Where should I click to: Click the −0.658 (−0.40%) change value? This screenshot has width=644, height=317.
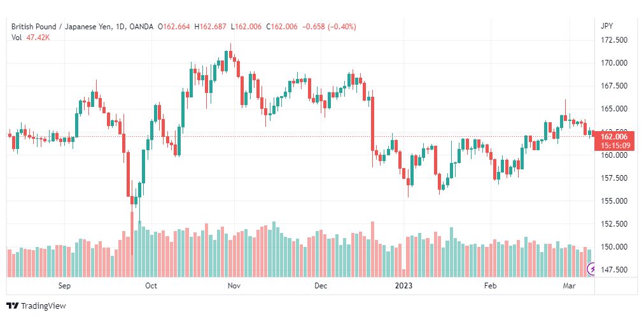[329, 27]
